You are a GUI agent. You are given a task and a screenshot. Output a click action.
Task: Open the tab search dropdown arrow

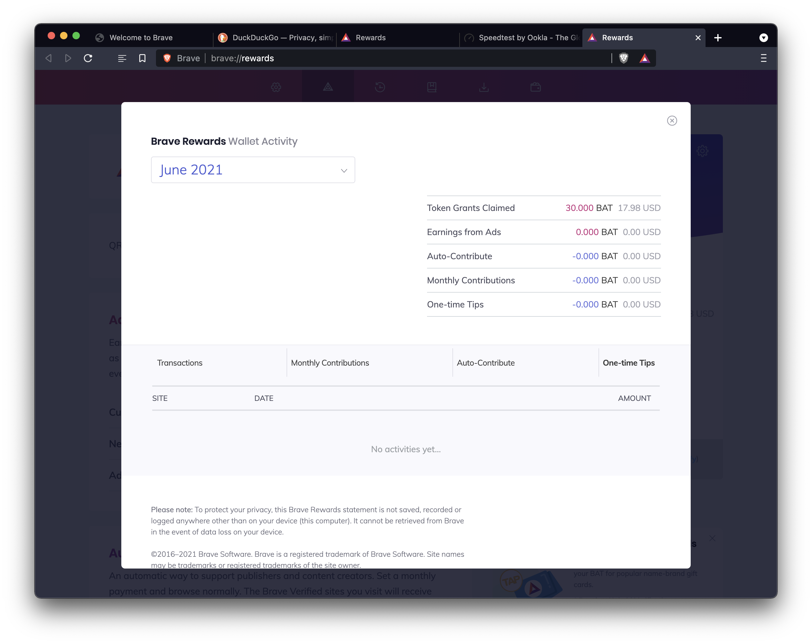coord(763,38)
